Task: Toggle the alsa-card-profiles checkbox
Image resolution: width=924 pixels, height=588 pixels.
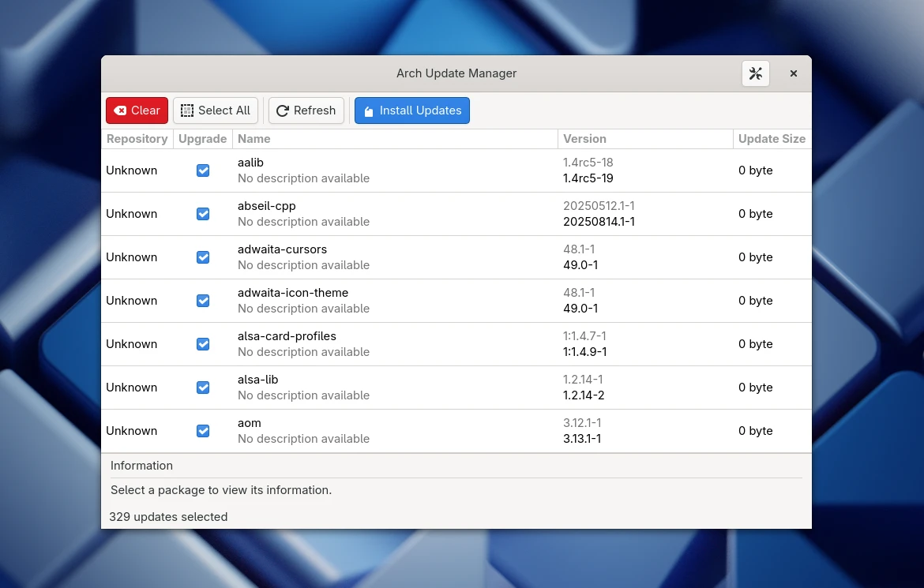Action: click(203, 343)
